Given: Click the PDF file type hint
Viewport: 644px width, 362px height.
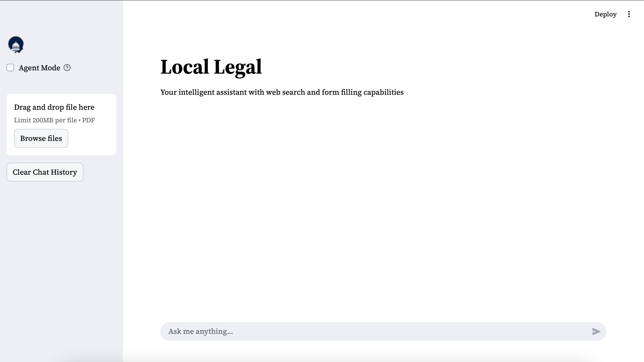Looking at the screenshot, I should pyautogui.click(x=88, y=120).
